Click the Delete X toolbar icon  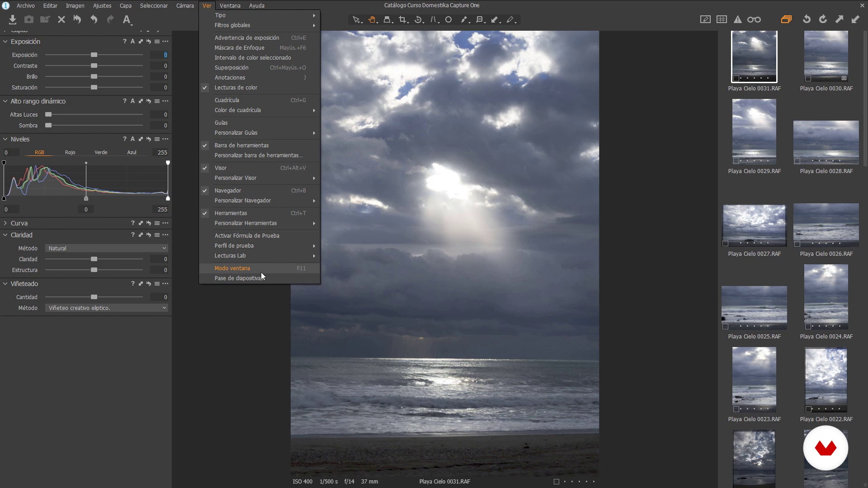(x=61, y=19)
